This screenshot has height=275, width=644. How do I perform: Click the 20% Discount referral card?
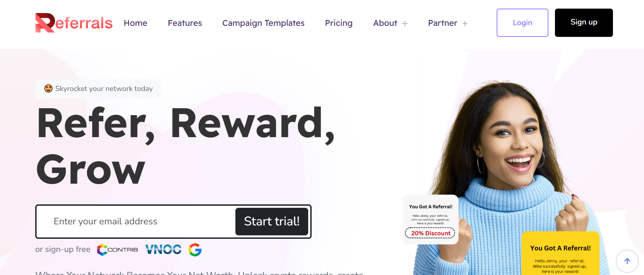pyautogui.click(x=431, y=220)
